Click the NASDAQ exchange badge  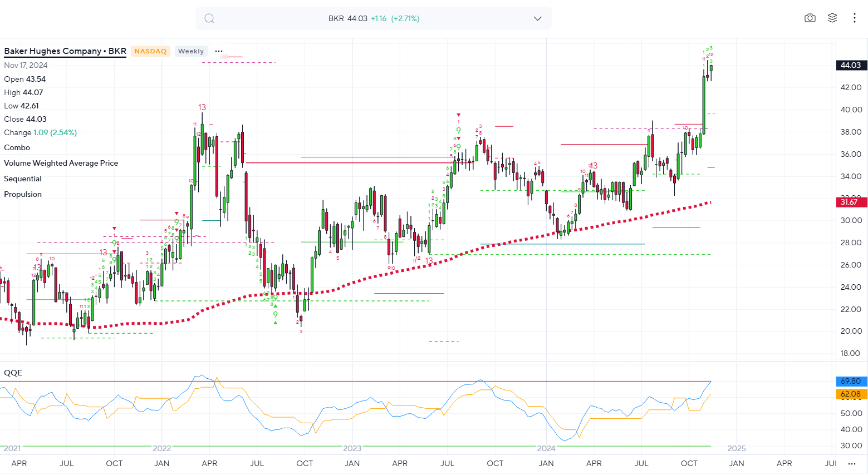[x=150, y=51]
